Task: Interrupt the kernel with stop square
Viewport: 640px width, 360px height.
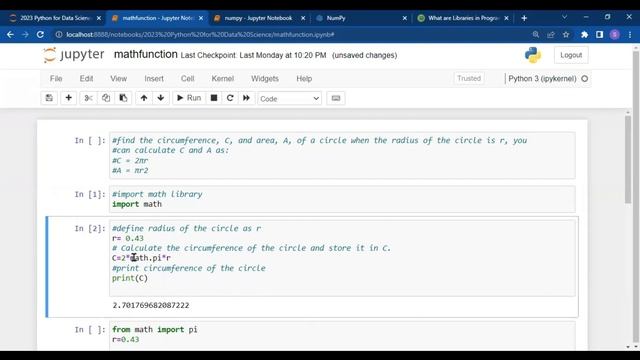Action: [x=213, y=98]
